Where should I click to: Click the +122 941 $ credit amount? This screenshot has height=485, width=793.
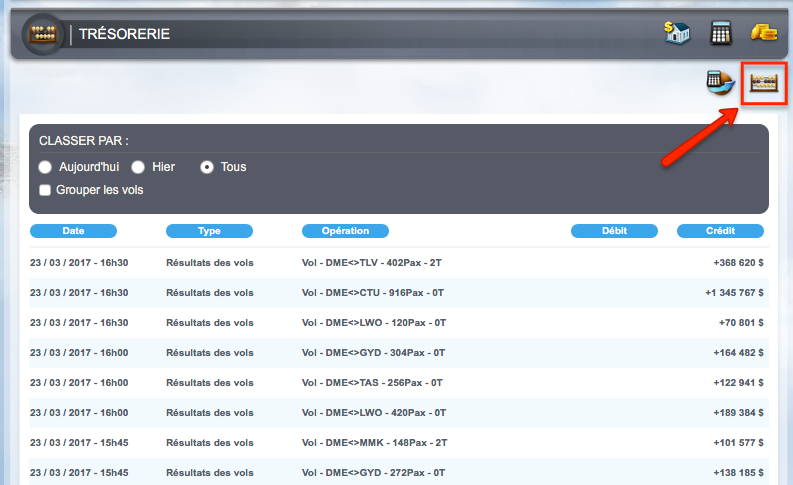[x=738, y=383]
